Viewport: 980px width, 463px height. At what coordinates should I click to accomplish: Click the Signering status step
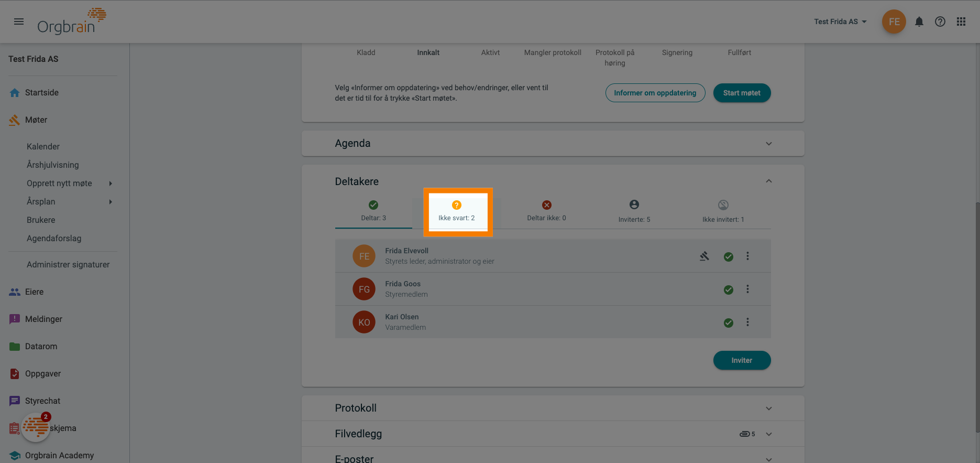tap(677, 52)
